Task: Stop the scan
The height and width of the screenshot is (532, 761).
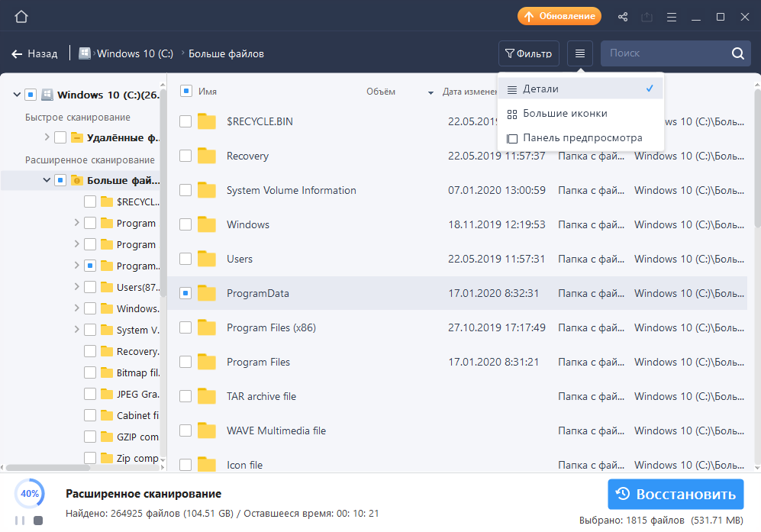Action: (38, 521)
